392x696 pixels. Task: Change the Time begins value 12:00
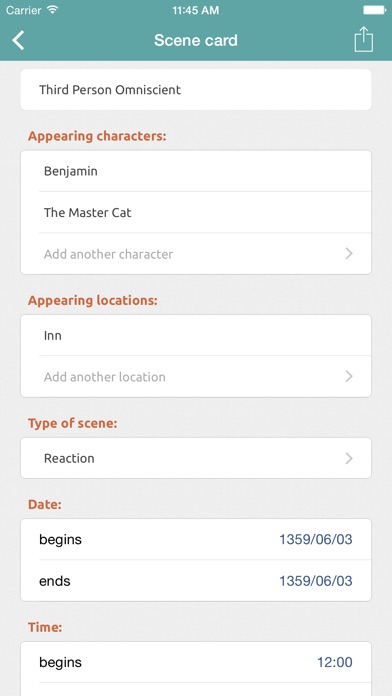pyautogui.click(x=335, y=662)
